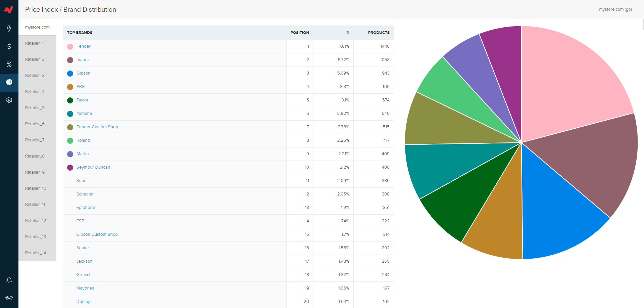The width and height of the screenshot is (644, 308).
Task: Click the mauve Ibanez color swatch
Action: point(70,60)
